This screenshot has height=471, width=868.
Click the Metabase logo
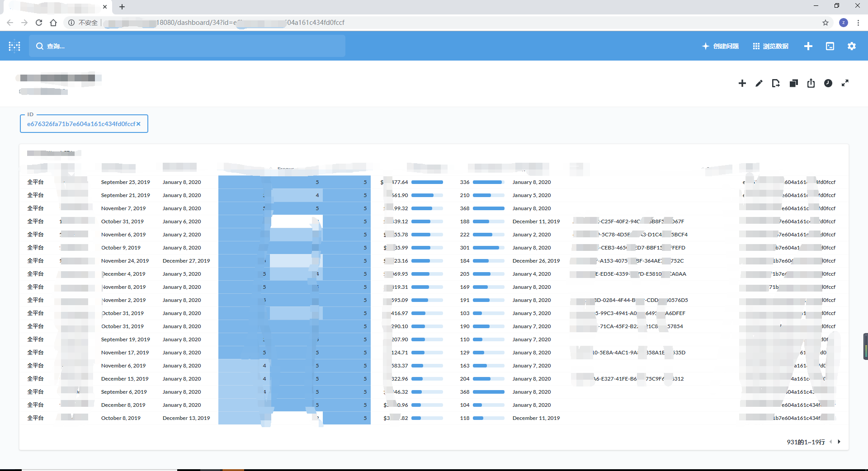[14, 46]
